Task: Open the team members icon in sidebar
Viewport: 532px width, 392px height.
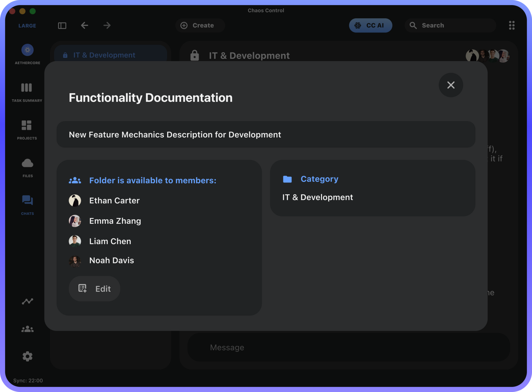Action: tap(27, 329)
